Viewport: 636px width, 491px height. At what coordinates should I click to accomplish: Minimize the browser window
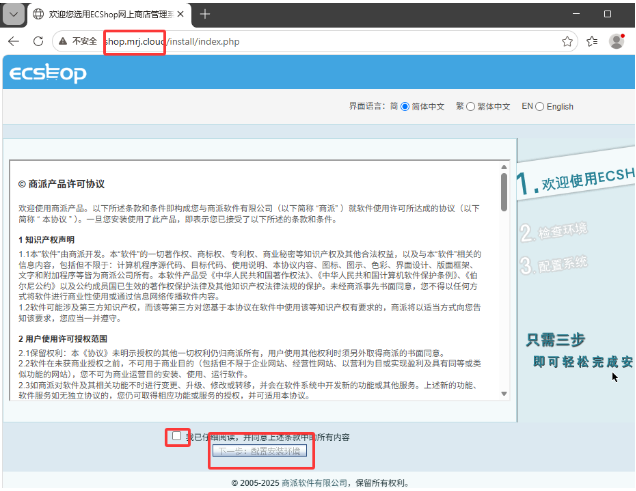tap(576, 14)
